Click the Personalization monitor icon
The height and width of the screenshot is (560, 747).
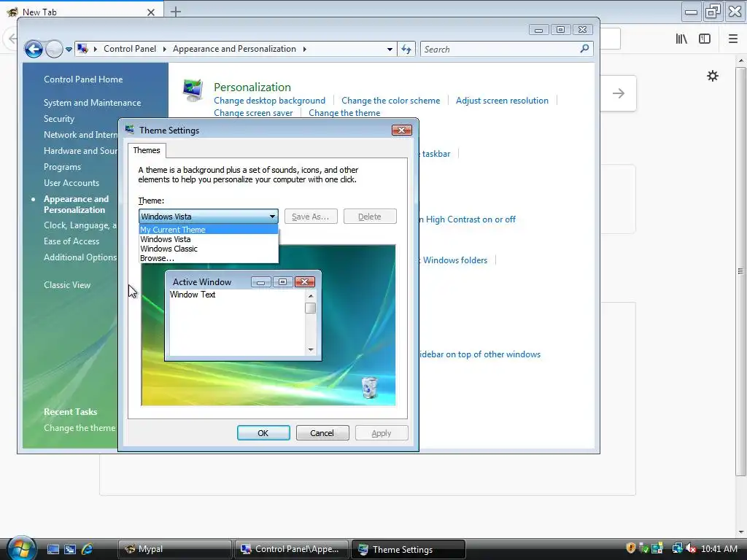coord(193,90)
